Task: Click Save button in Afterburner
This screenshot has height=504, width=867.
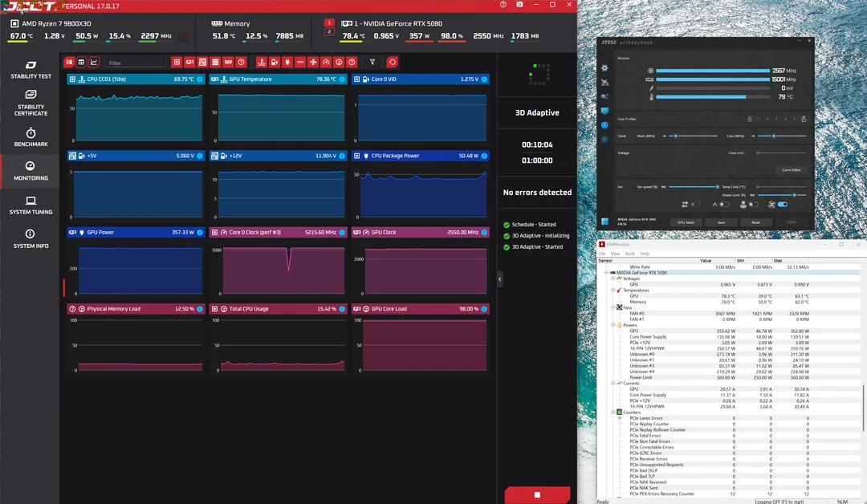Action: click(x=721, y=222)
